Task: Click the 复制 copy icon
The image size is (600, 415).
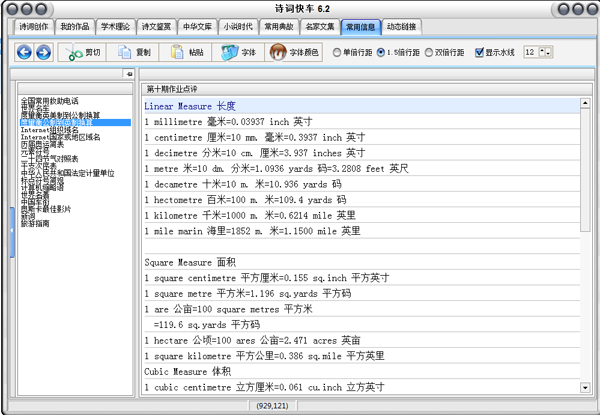Action: 124,52
